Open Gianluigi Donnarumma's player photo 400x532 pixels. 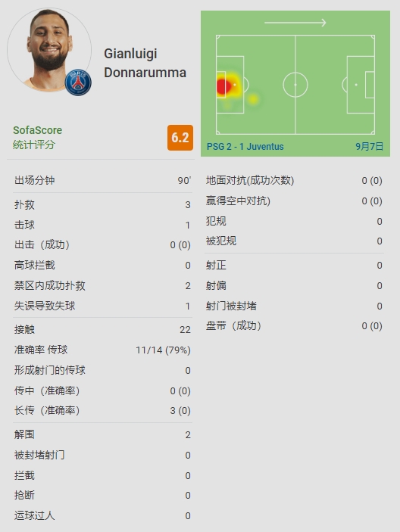click(x=49, y=50)
